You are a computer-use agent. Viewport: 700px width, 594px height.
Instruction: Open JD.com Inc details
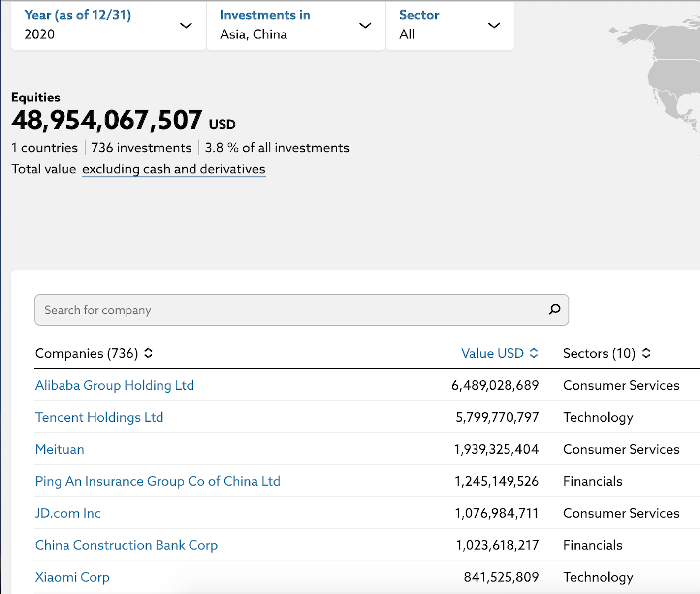pyautogui.click(x=68, y=513)
